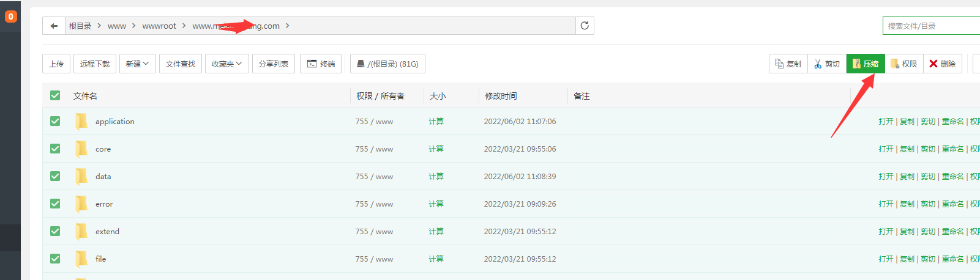Viewport: 980px width, 280px height.
Task: Click the 搜索文件/目录 search field
Action: pos(930,26)
